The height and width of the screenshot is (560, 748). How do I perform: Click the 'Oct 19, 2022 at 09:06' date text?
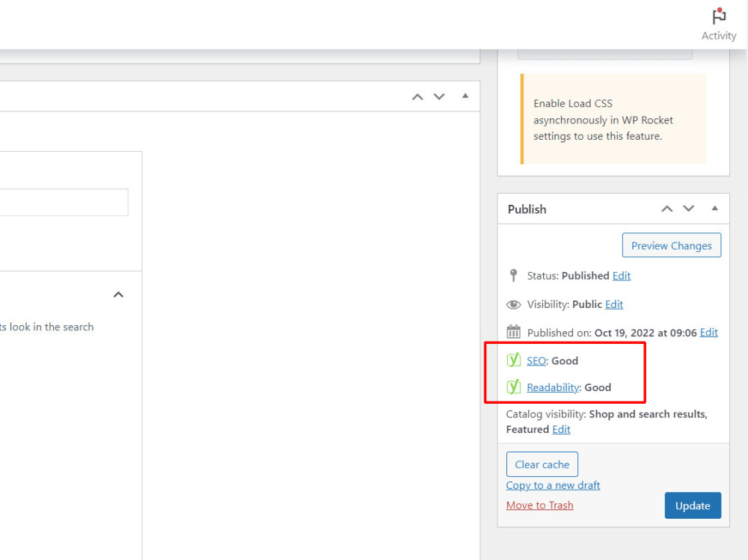pyautogui.click(x=646, y=333)
